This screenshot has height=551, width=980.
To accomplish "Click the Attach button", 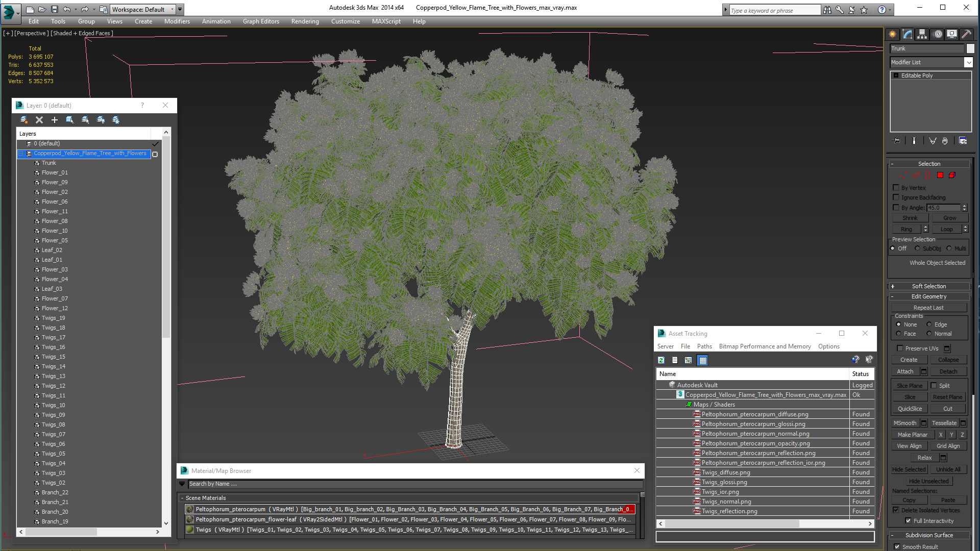I will [905, 371].
